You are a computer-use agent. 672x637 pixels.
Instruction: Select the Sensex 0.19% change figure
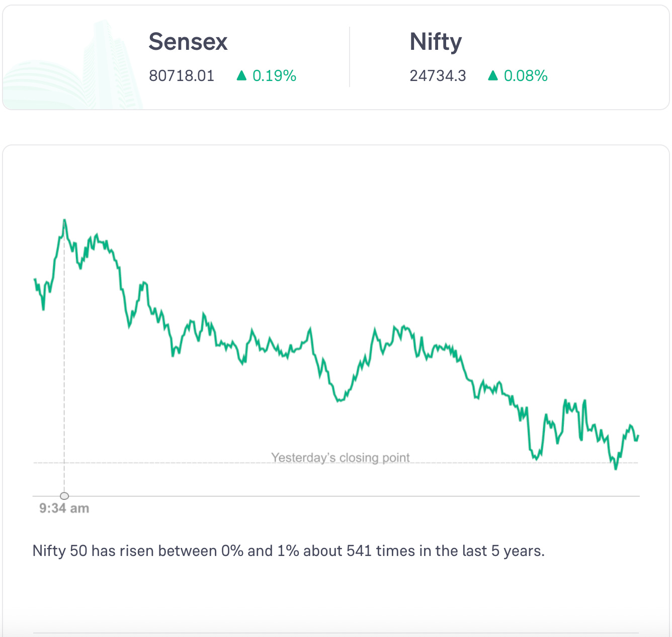click(x=274, y=76)
